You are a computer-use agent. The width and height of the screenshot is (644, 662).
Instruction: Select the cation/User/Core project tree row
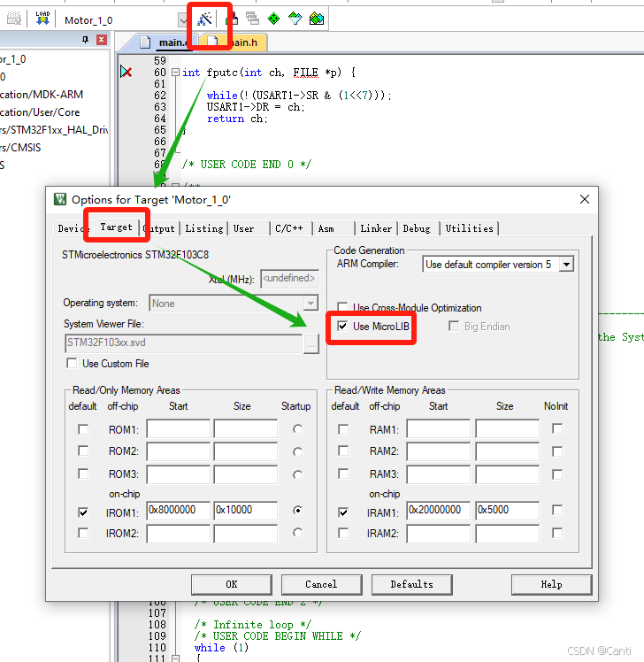click(40, 112)
